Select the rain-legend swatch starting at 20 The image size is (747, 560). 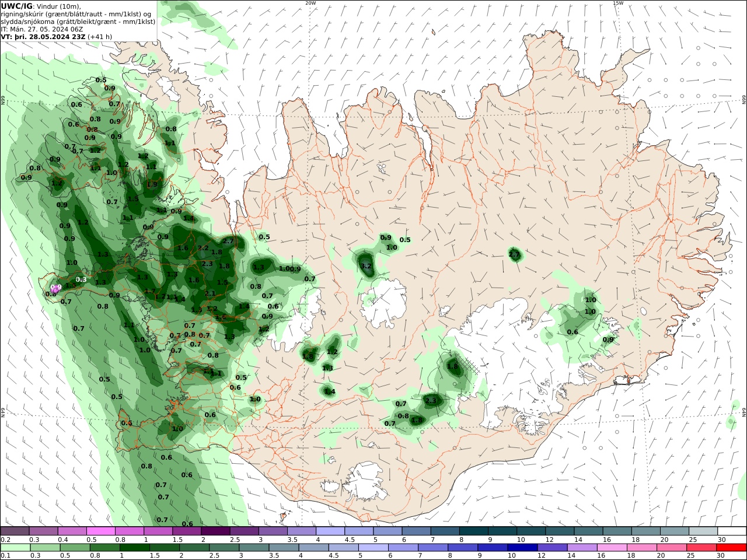(x=672, y=548)
